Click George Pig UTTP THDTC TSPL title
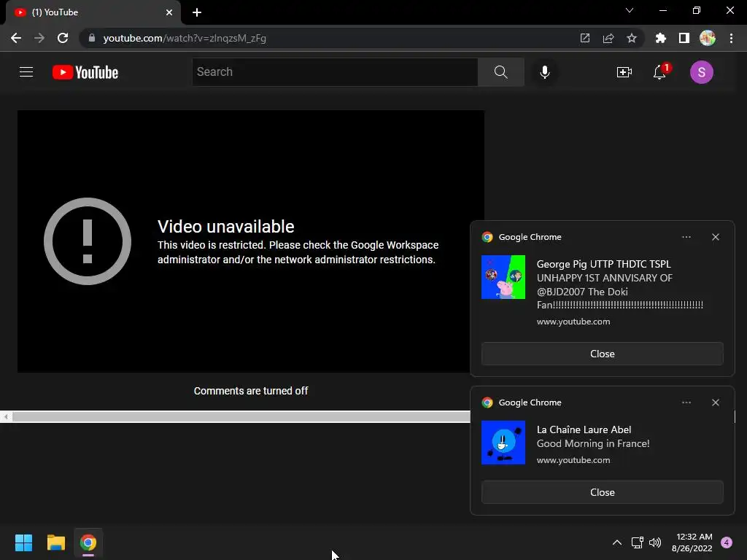 (603, 264)
